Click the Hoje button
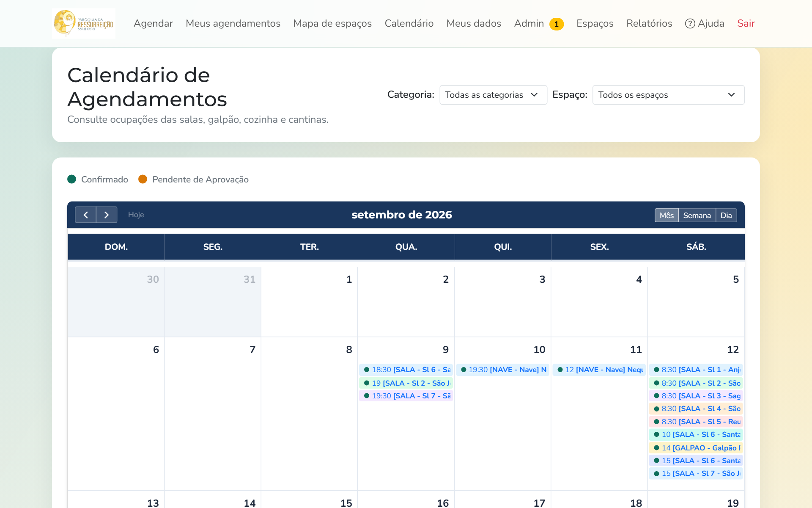The height and width of the screenshot is (508, 812). click(136, 215)
